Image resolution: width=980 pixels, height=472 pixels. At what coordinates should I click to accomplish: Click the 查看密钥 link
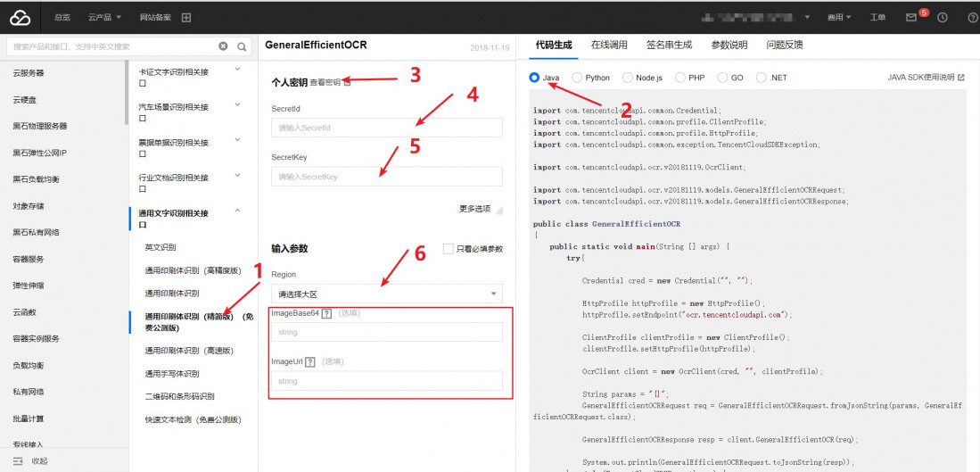tap(325, 82)
